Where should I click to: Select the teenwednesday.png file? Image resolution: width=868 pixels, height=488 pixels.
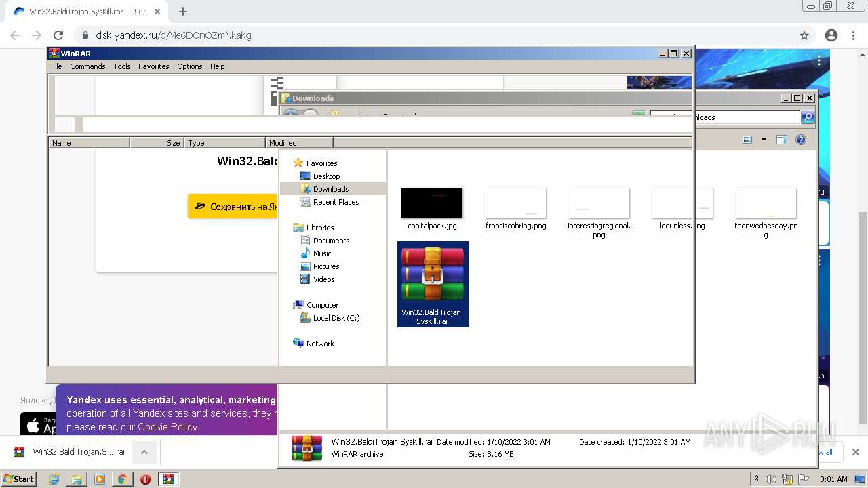coord(766,213)
